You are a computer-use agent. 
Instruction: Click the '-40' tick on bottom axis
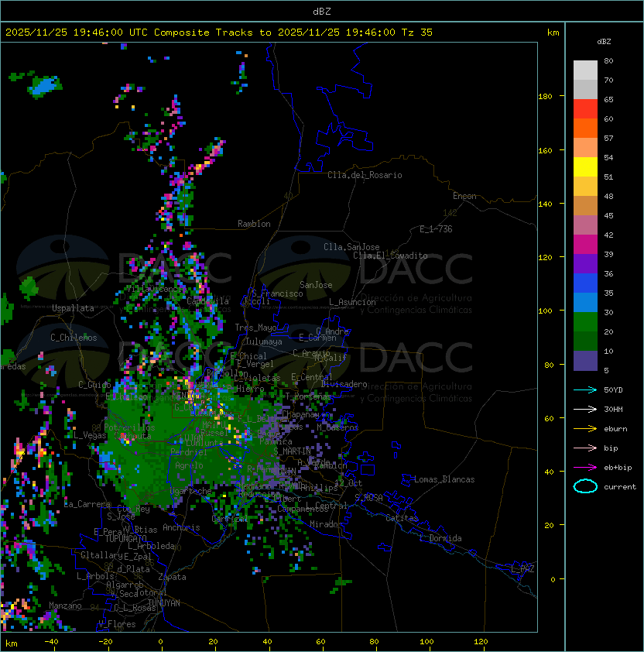(x=51, y=642)
